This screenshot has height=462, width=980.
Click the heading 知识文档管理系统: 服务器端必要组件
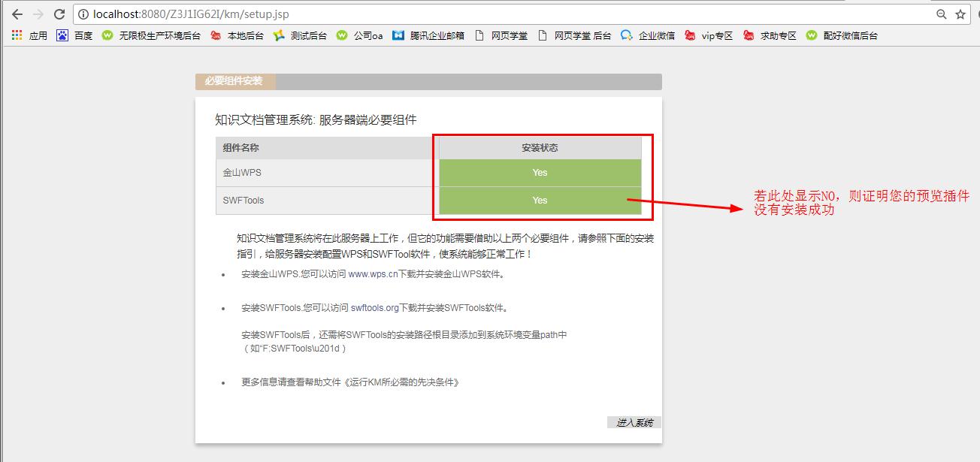tap(316, 120)
